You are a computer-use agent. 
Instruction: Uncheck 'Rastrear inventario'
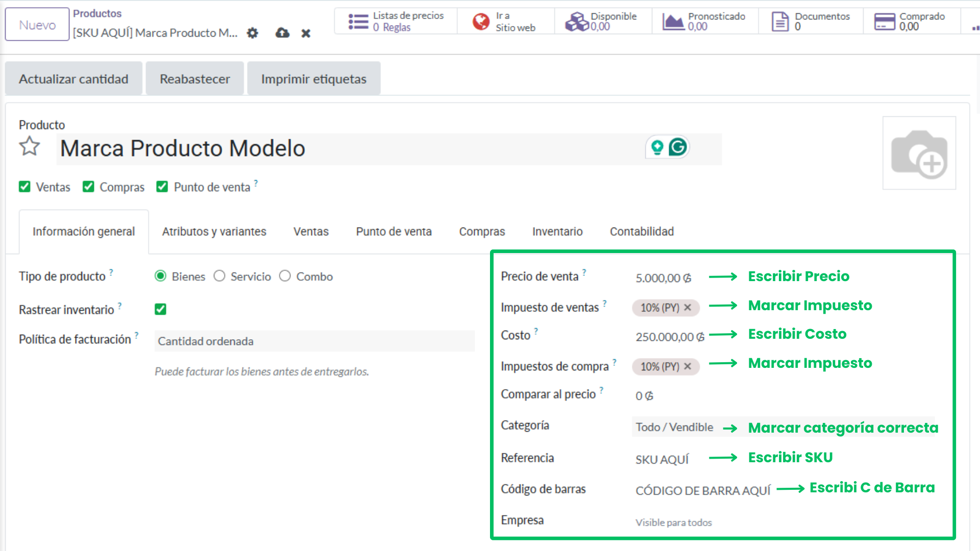point(160,309)
